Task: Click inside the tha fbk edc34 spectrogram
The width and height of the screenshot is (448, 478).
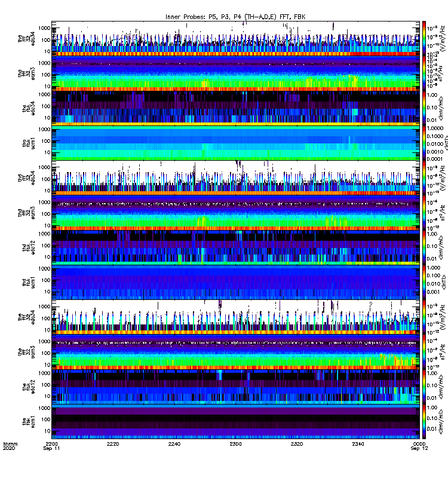Action: [x=235, y=109]
